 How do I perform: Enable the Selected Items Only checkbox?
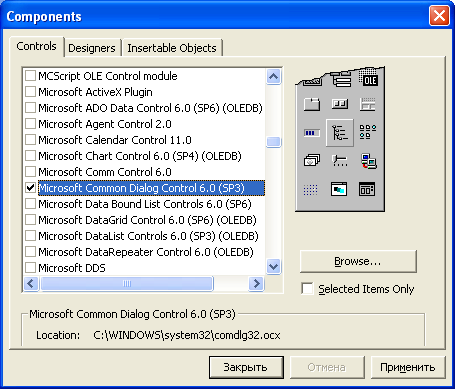tap(307, 288)
